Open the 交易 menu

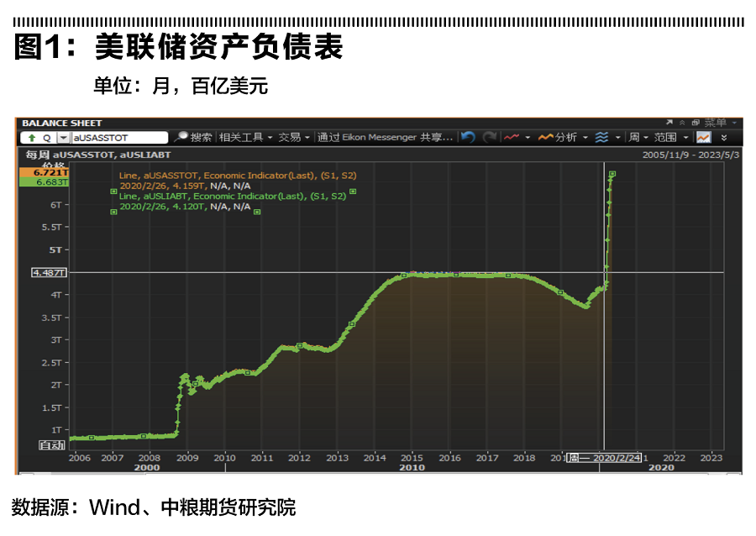coord(294,137)
